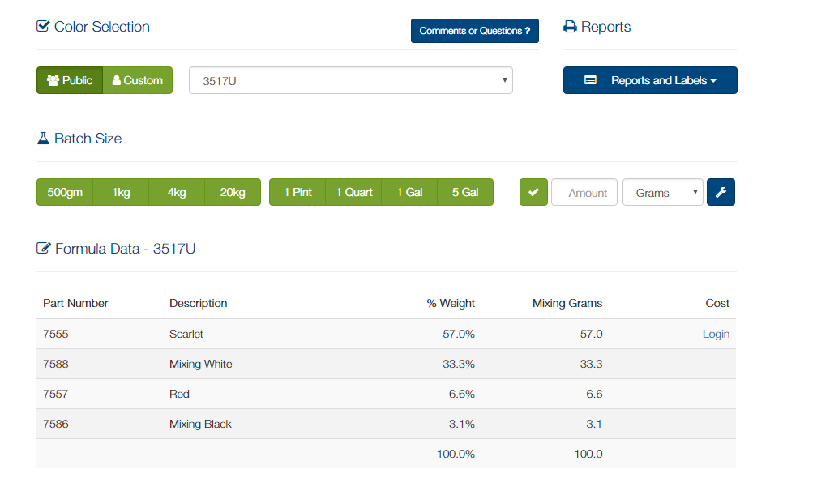This screenshot has width=830, height=504.
Task: Select the 4kg batch size
Action: (x=177, y=192)
